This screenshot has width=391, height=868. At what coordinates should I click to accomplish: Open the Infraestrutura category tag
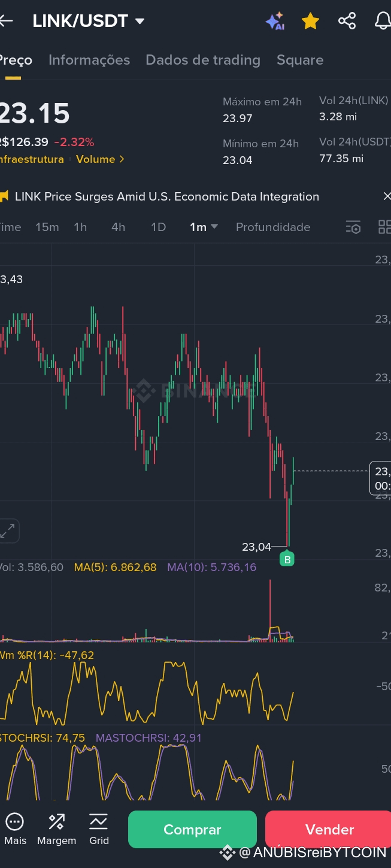coord(32,159)
